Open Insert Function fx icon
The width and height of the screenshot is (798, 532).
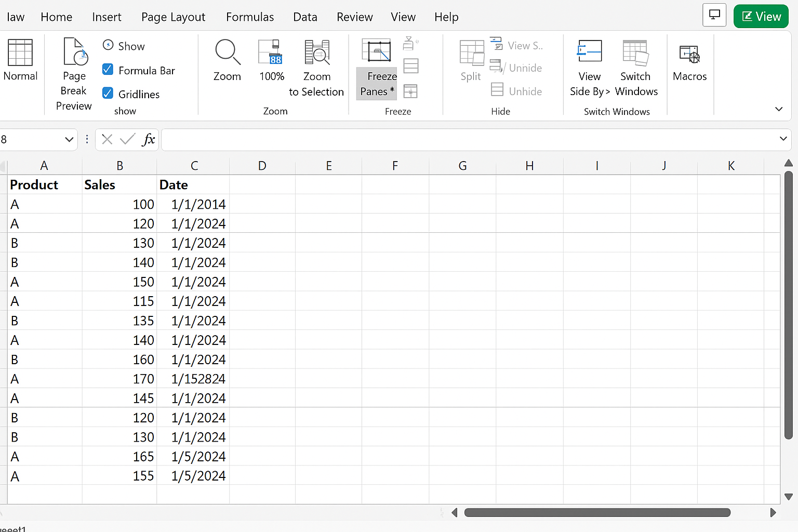[x=149, y=139]
